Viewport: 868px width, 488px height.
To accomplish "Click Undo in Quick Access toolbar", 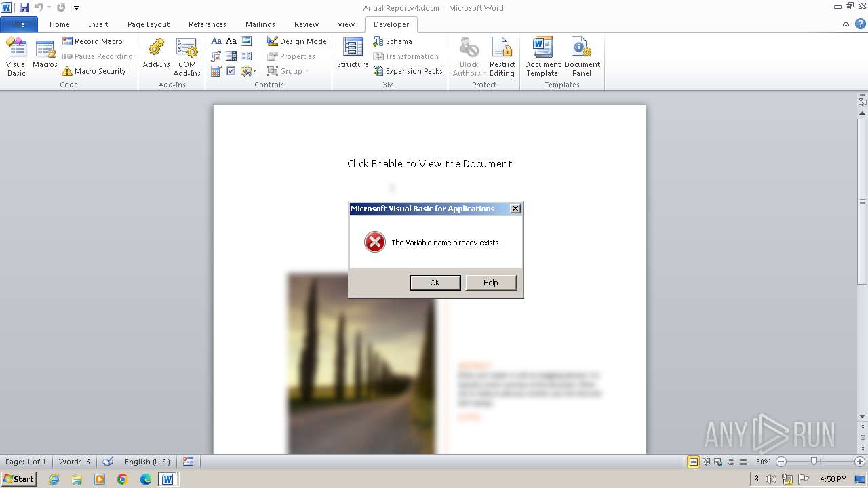I will coord(39,7).
